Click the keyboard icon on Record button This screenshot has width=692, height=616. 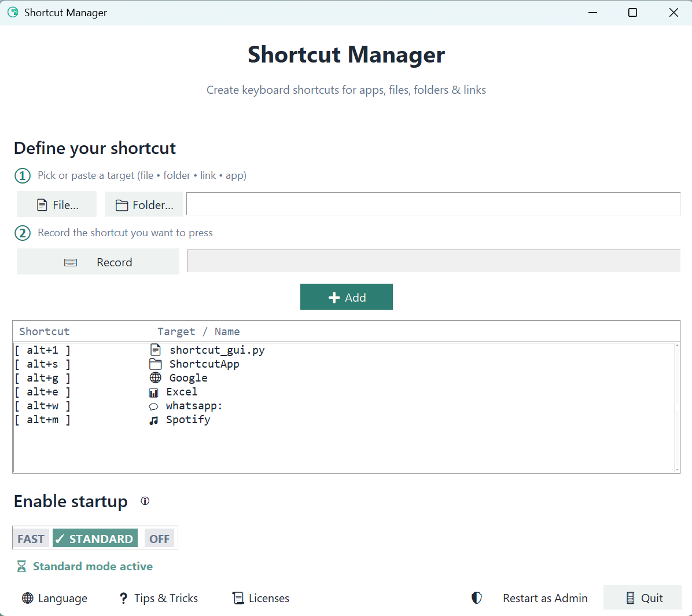click(x=71, y=263)
